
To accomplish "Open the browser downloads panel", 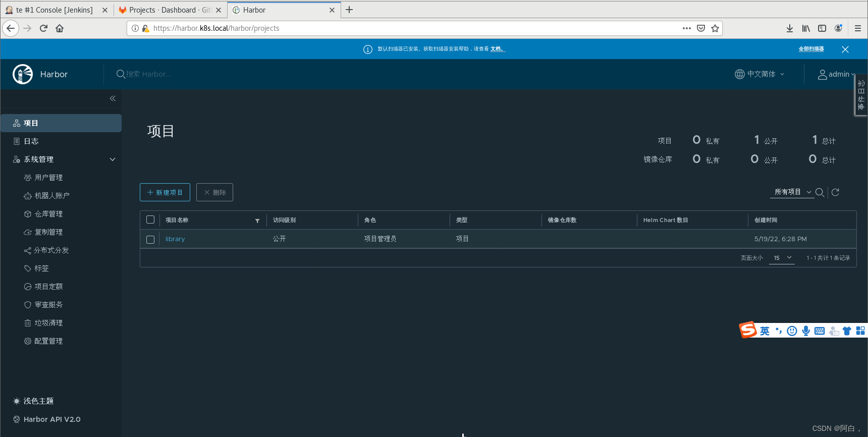I will tap(790, 28).
